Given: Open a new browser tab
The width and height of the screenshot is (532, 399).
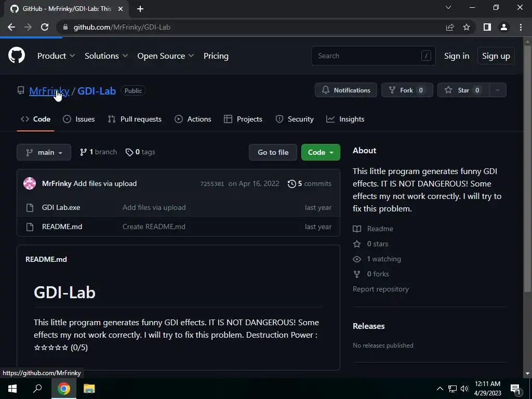Looking at the screenshot, I should tap(140, 9).
